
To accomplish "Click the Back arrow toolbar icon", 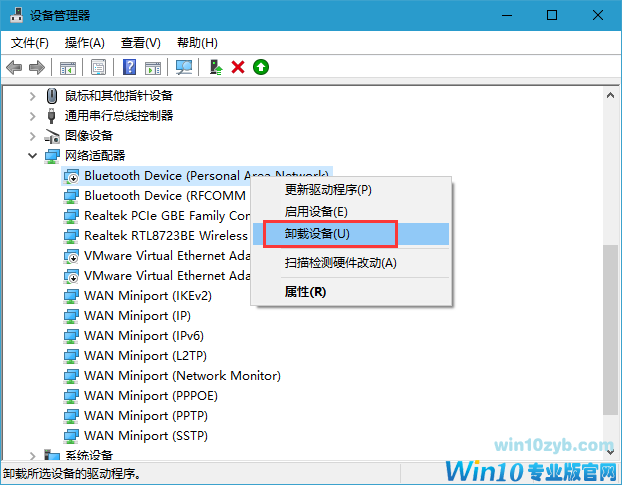I will click(14, 67).
